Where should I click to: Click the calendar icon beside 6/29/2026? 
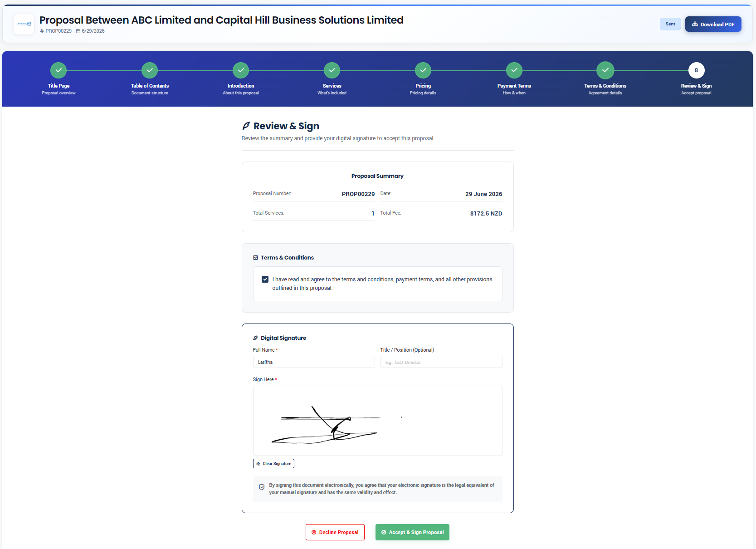point(78,31)
